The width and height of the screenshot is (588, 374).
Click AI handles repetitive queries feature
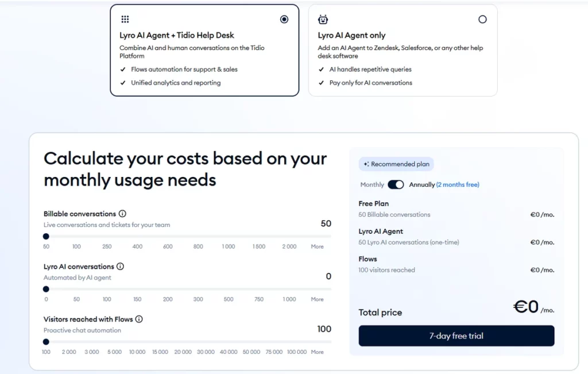[x=370, y=70]
